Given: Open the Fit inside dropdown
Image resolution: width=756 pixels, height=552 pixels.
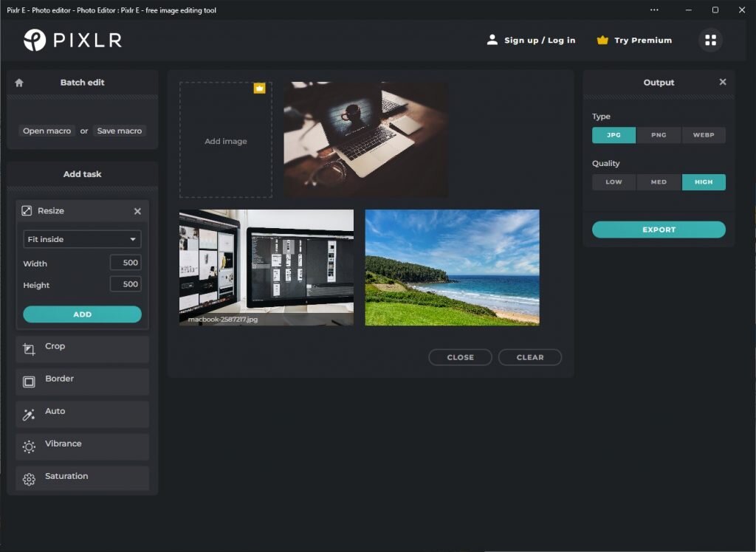Looking at the screenshot, I should coord(81,239).
